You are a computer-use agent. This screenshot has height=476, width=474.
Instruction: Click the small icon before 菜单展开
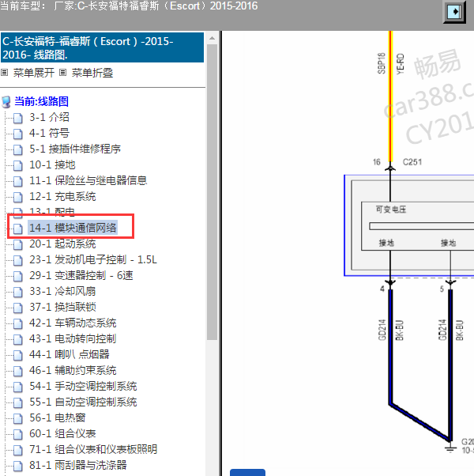4,73
